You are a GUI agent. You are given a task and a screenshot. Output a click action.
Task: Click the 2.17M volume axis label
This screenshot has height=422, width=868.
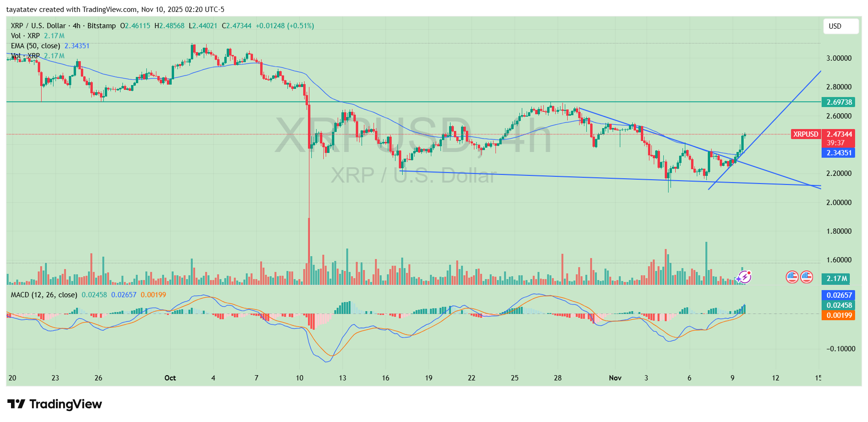coord(836,279)
